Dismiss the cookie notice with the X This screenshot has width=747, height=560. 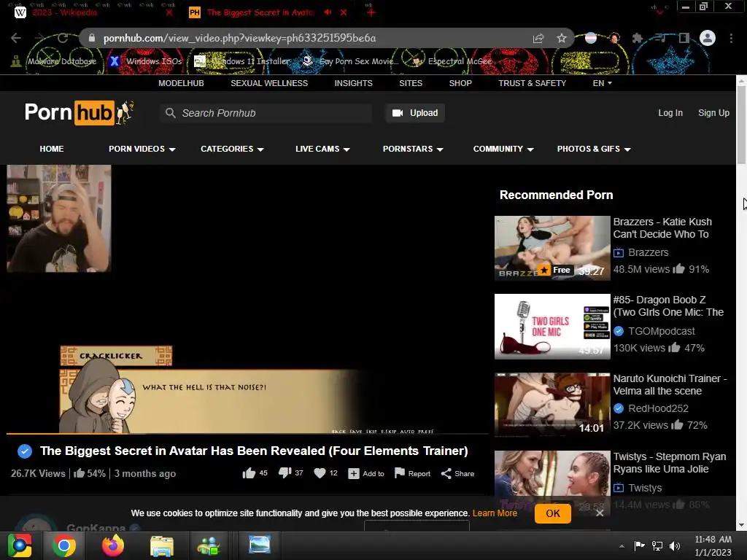[600, 513]
